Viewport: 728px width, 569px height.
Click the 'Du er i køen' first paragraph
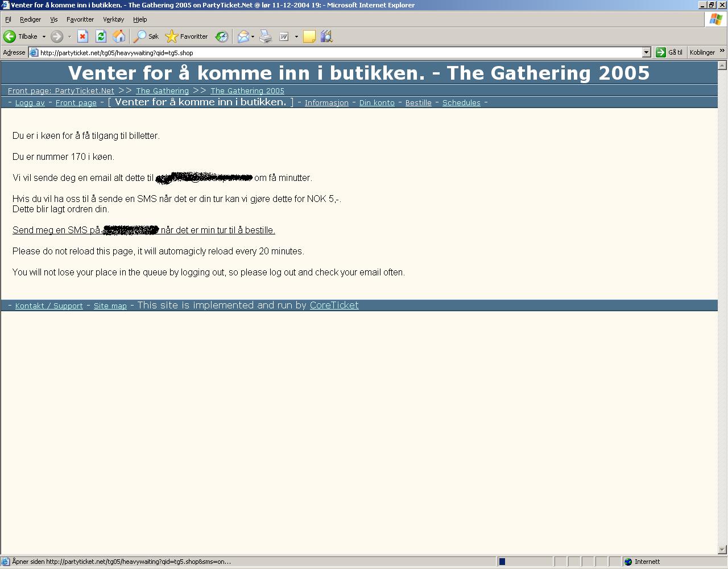coord(86,135)
